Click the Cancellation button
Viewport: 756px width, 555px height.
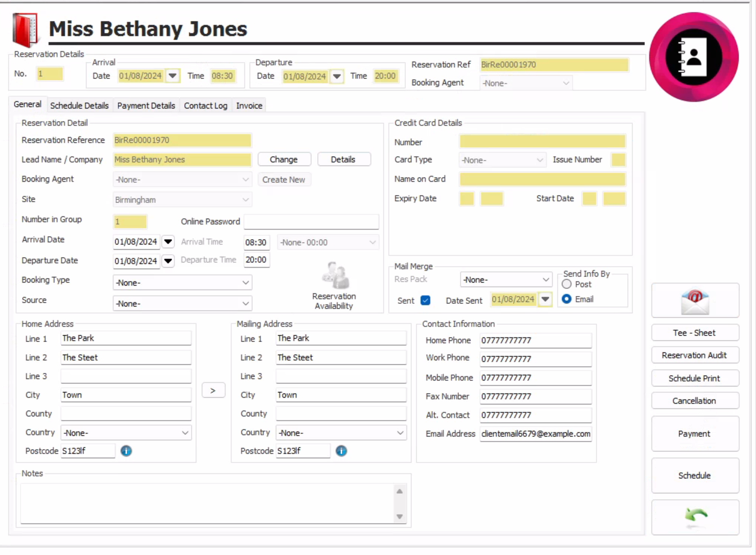tap(695, 401)
